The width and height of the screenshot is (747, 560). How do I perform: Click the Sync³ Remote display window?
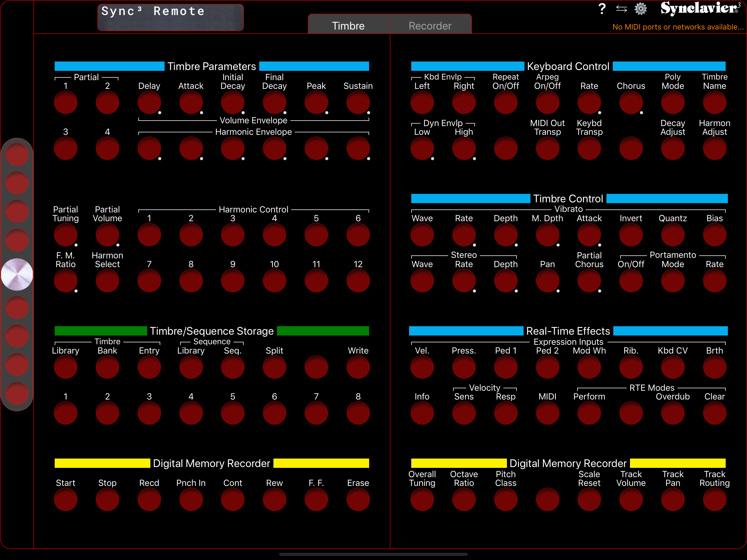(171, 17)
